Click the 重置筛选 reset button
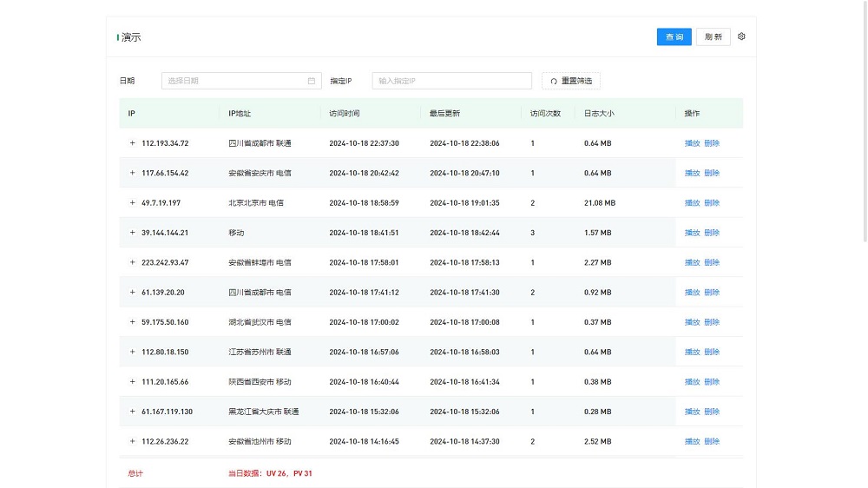This screenshot has height=488, width=868. [571, 81]
